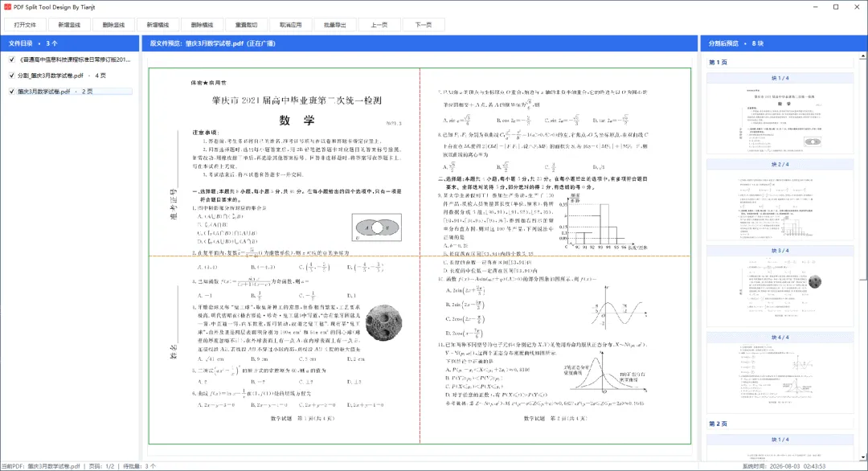Open the 块 3 / 4 split preview thumbnail
Screen dimensions: 868x471
pos(780,291)
